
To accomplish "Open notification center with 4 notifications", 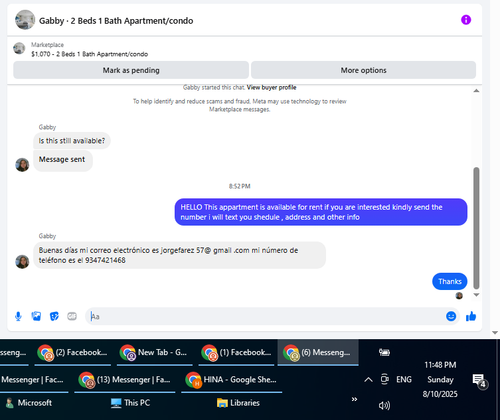I will pos(480,381).
